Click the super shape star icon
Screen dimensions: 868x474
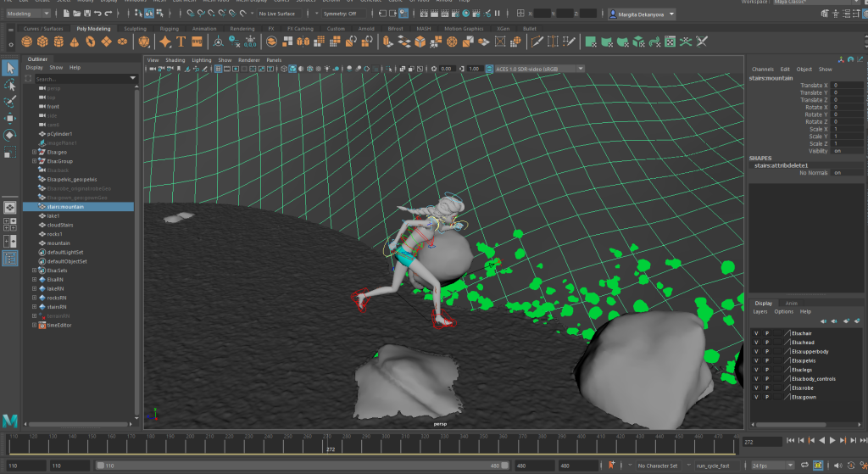tap(165, 42)
